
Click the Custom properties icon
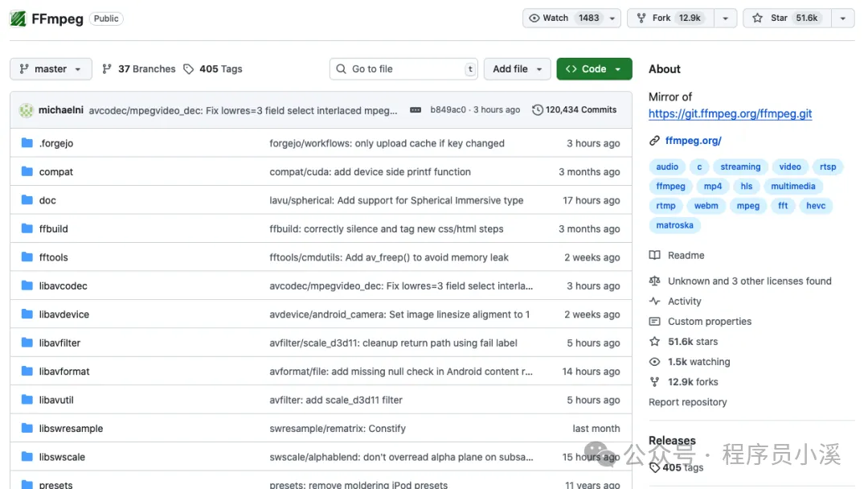pyautogui.click(x=654, y=321)
